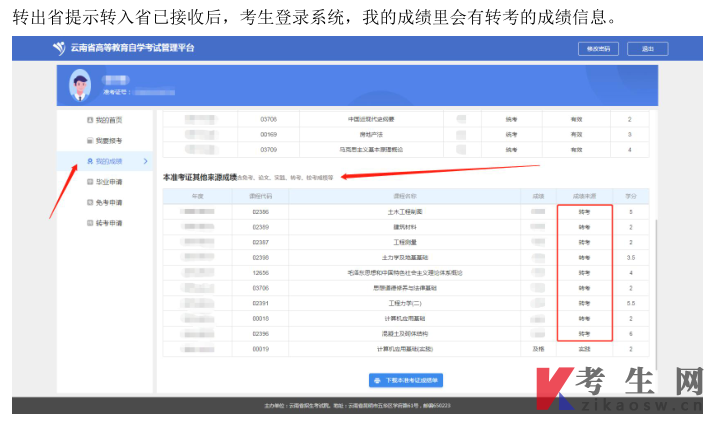Click the student avatar picture
This screenshot has width=718, height=424.
pos(80,86)
